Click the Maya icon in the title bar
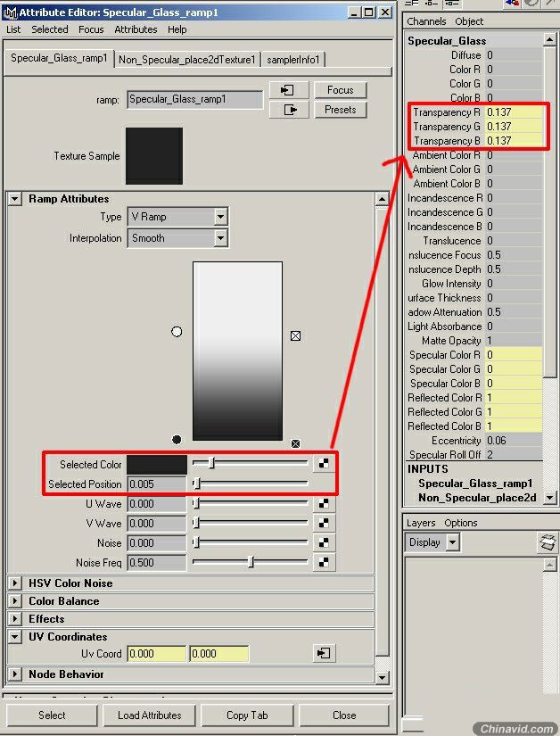The height and width of the screenshot is (736, 560). pos(10,12)
